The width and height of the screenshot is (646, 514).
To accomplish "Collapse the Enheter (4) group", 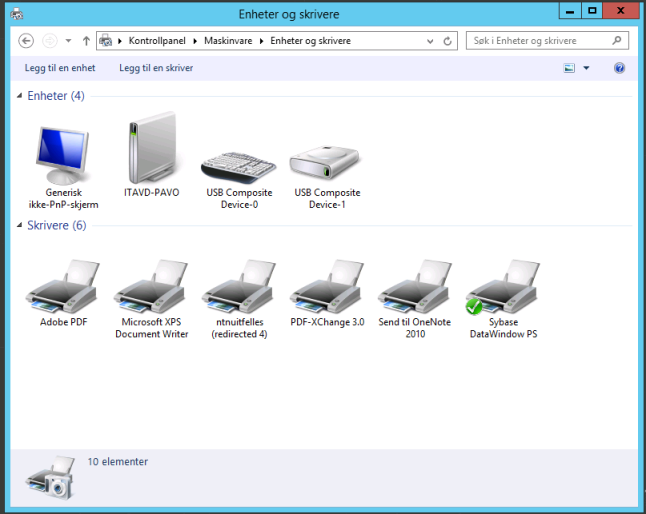I will tap(19, 96).
